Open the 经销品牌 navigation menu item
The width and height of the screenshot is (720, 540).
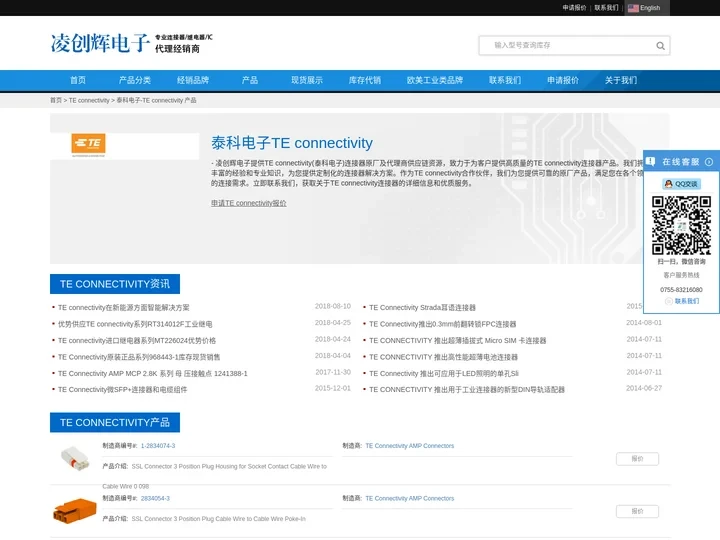(x=193, y=80)
